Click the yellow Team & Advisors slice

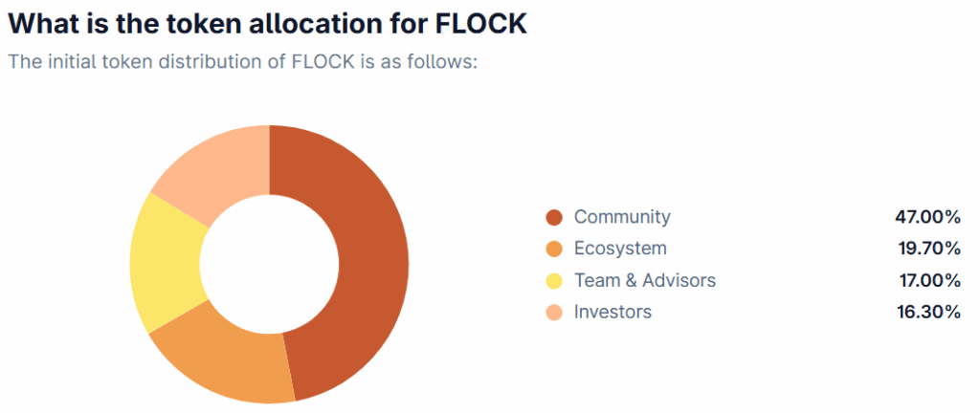point(166,262)
